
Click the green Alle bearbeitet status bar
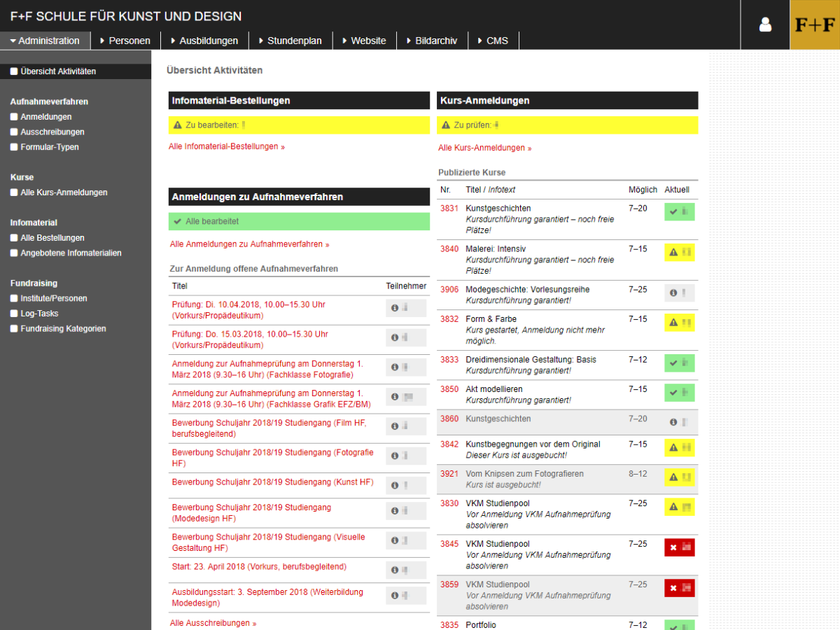pos(299,221)
